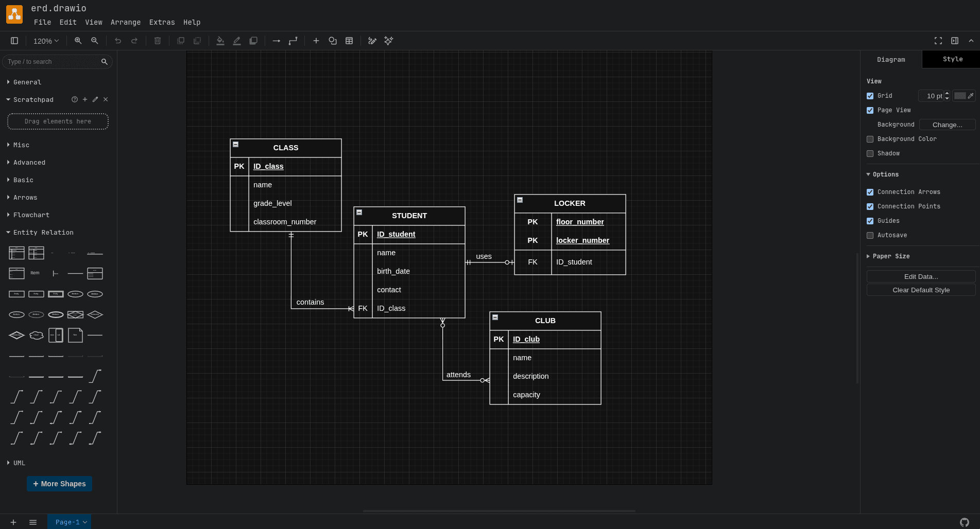Viewport: 980px width, 529px height.
Task: Click the redo arrow icon
Action: click(x=134, y=41)
